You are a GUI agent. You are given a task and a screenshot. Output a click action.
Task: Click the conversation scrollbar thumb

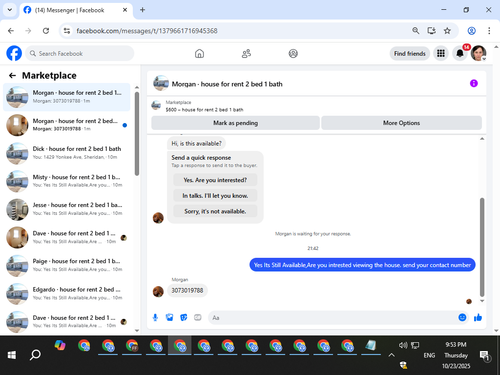(482, 247)
